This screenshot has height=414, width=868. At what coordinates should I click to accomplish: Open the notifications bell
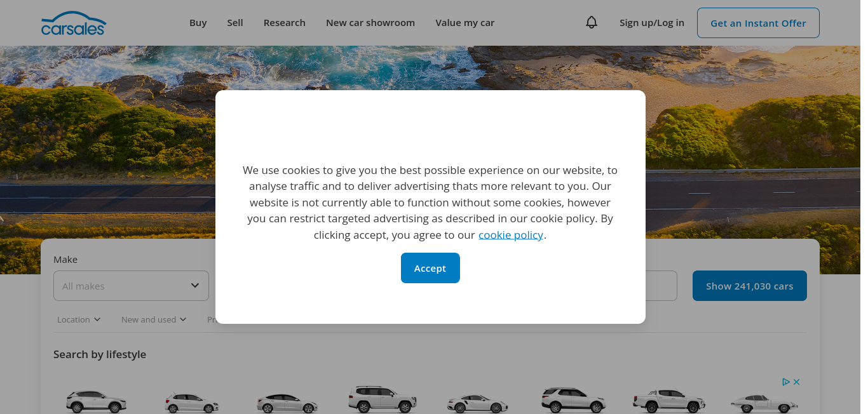click(592, 23)
